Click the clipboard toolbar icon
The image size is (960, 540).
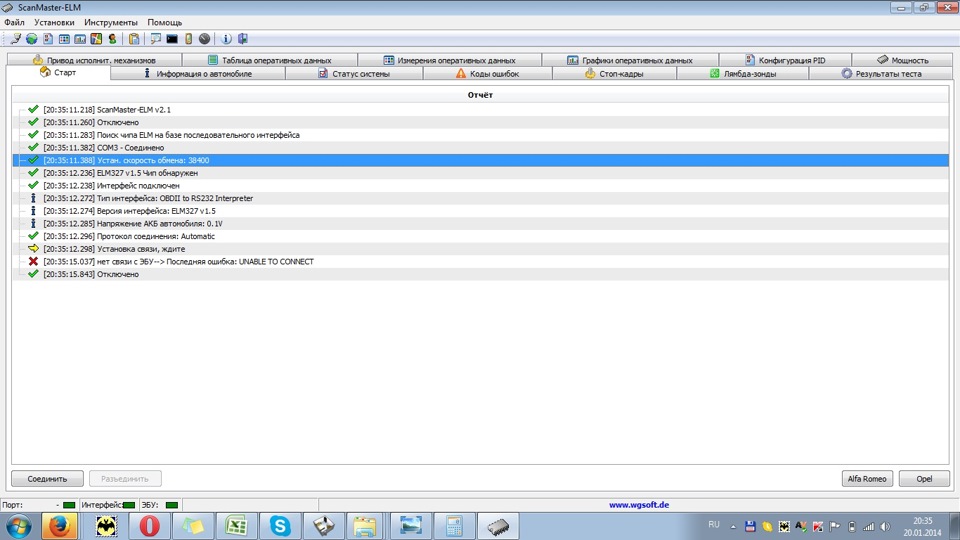click(x=133, y=39)
